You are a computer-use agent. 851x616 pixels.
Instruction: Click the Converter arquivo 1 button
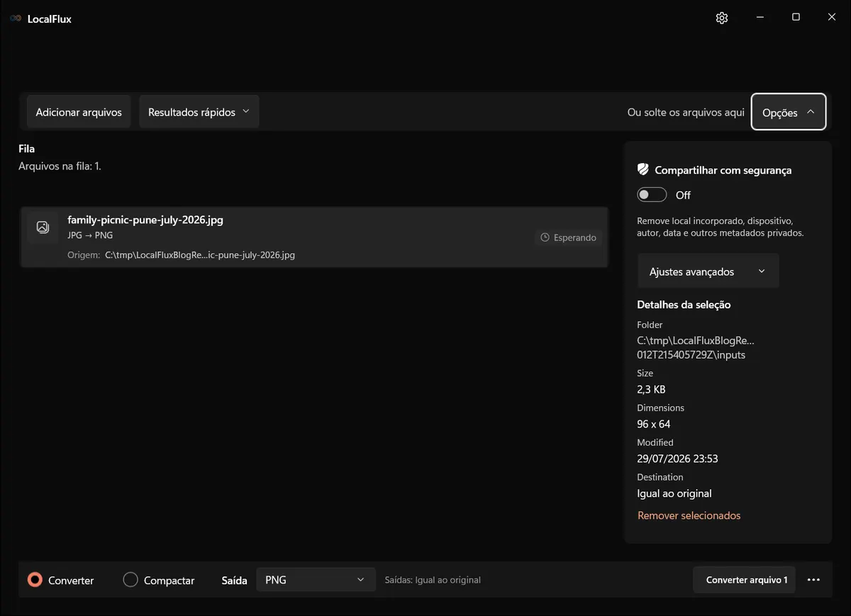745,580
